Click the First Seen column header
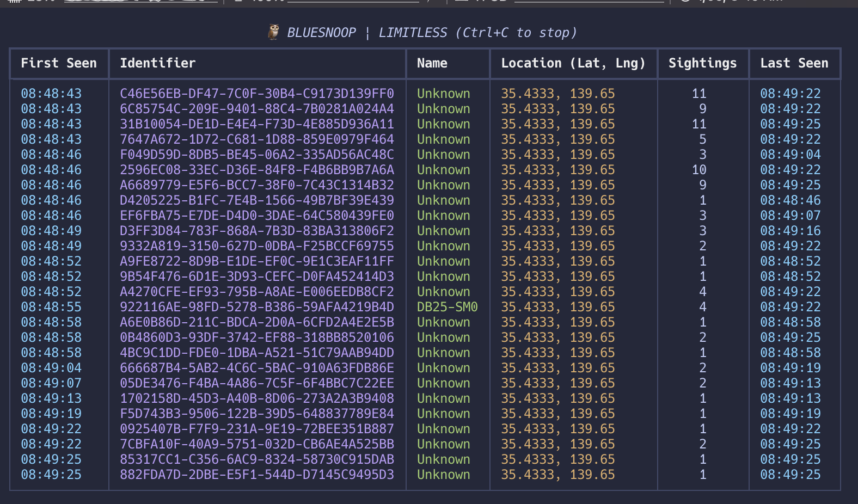This screenshot has height=504, width=858. pyautogui.click(x=59, y=63)
